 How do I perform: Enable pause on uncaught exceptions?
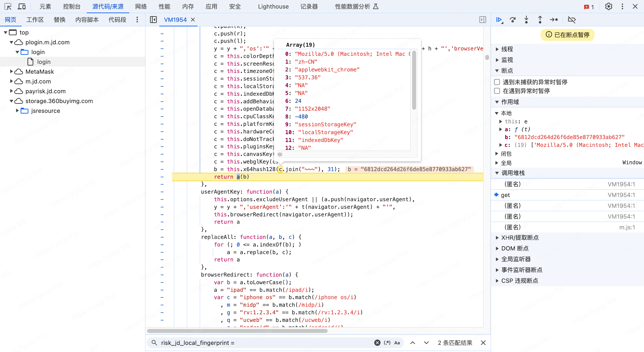pos(497,82)
